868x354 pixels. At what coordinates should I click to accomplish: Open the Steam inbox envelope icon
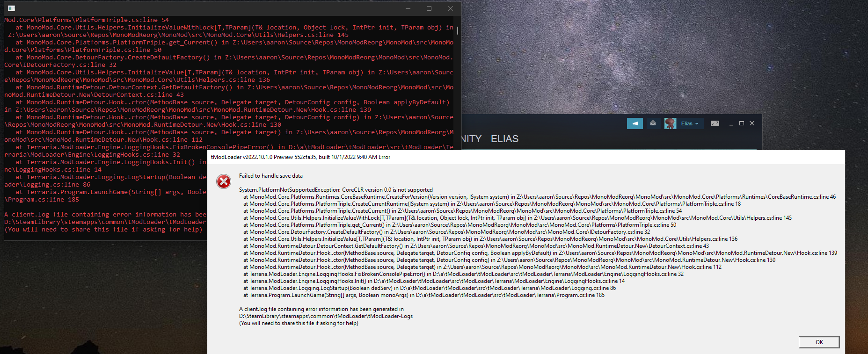click(653, 123)
